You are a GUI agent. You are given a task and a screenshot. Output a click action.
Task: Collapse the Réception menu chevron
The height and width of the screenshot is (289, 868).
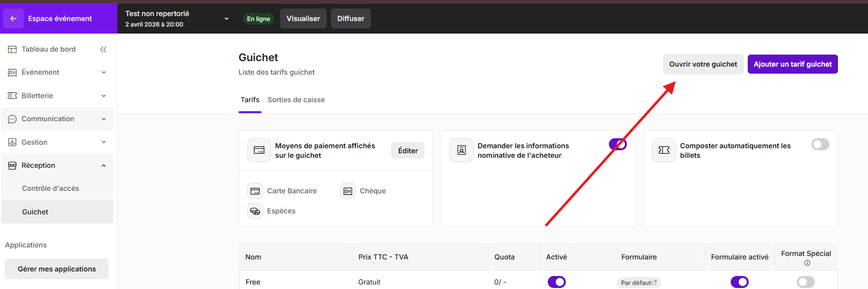[x=104, y=165]
